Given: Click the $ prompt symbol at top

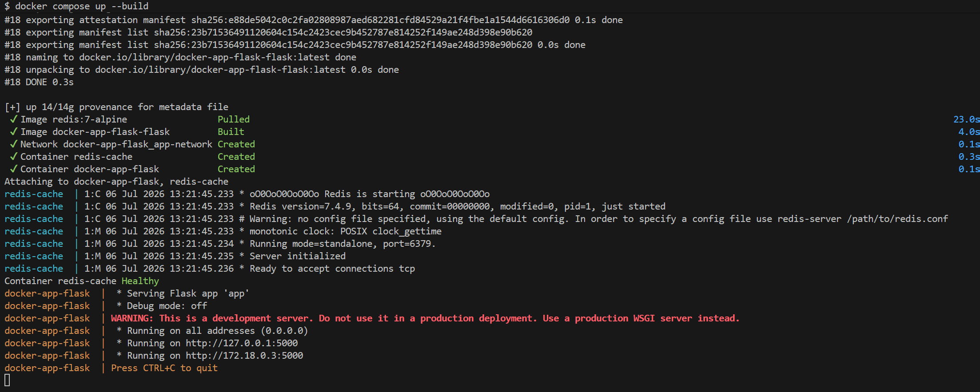Looking at the screenshot, I should click(7, 6).
